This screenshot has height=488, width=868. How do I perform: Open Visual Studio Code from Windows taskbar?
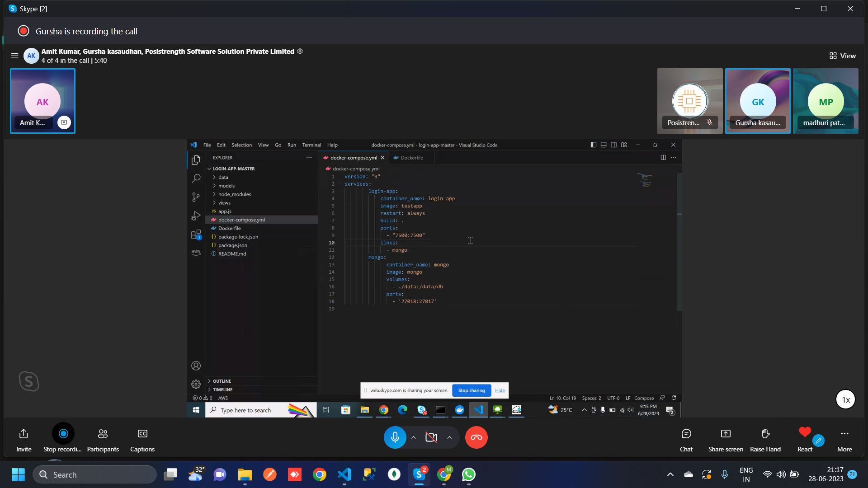[344, 474]
